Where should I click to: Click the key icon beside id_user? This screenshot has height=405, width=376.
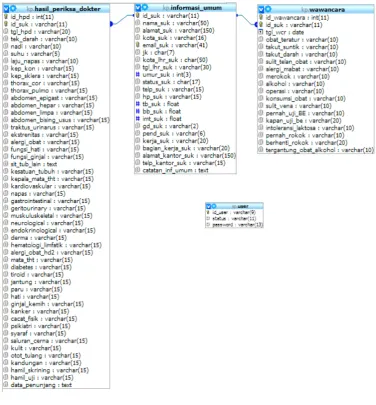coord(208,212)
